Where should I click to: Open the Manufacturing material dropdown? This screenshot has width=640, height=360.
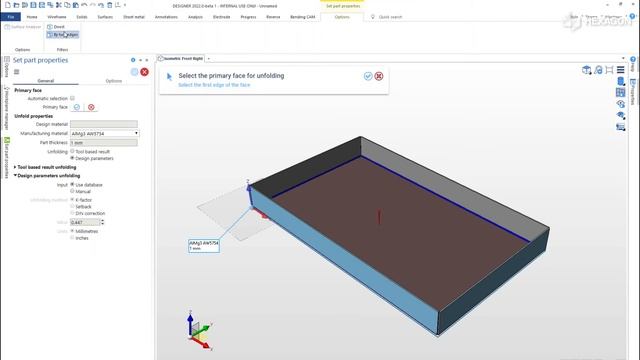pos(104,133)
